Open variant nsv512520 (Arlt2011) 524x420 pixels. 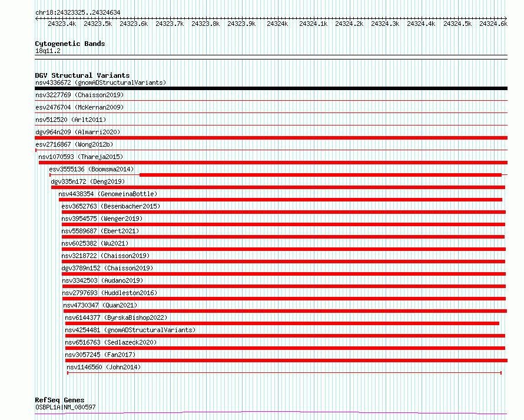tap(71, 120)
